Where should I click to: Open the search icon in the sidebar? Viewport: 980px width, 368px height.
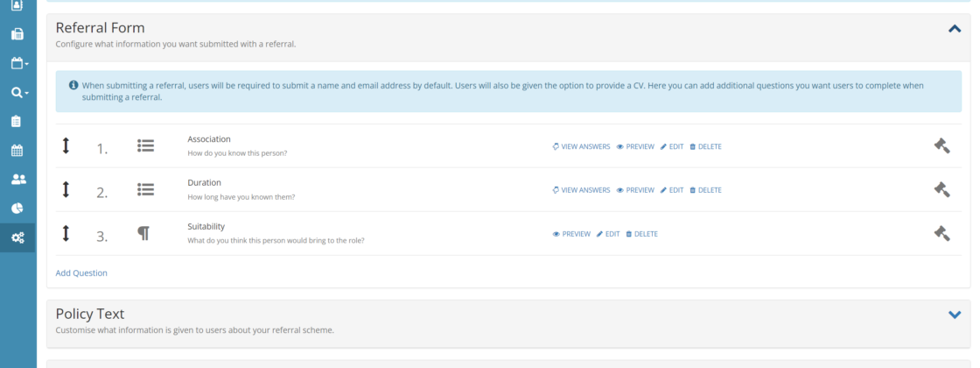click(17, 92)
